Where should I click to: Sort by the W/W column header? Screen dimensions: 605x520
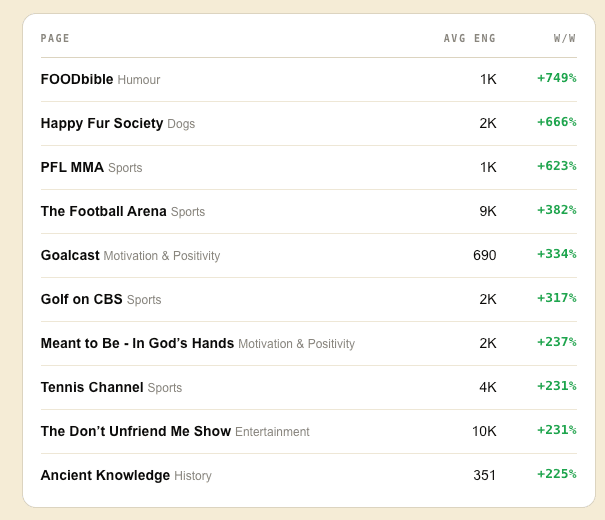coord(564,38)
